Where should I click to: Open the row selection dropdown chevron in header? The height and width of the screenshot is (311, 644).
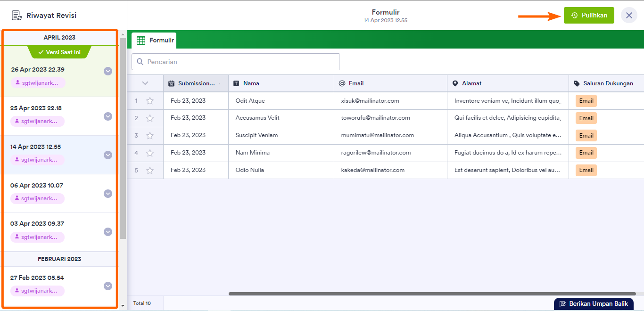point(145,83)
